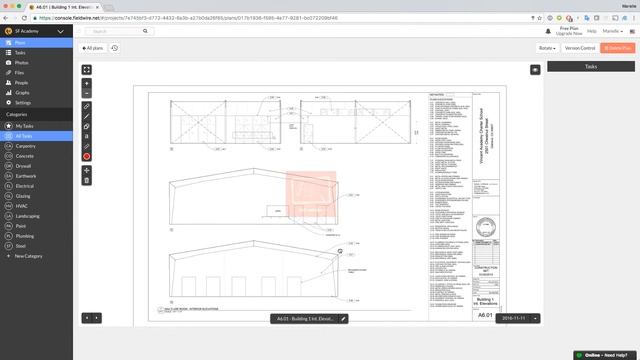Select the Drywall category
The height and width of the screenshot is (360, 640).
pyautogui.click(x=36, y=166)
